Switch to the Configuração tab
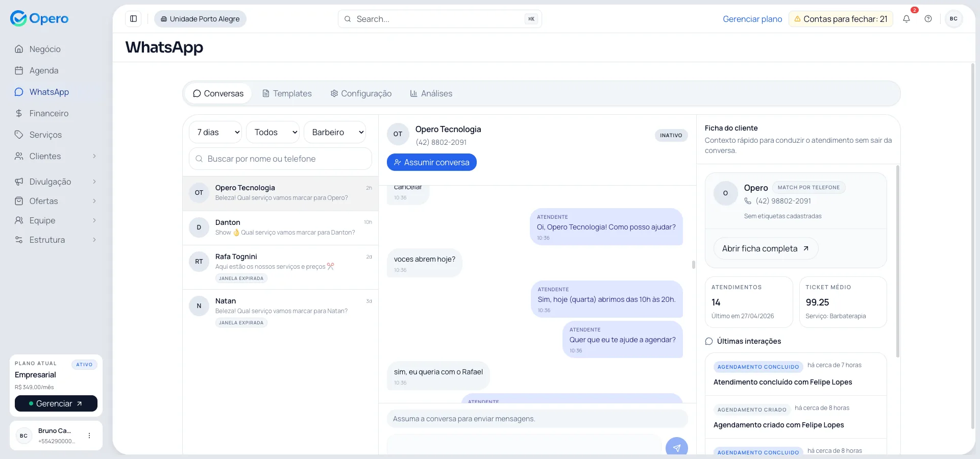Viewport: 980px width, 459px height. coord(361,93)
